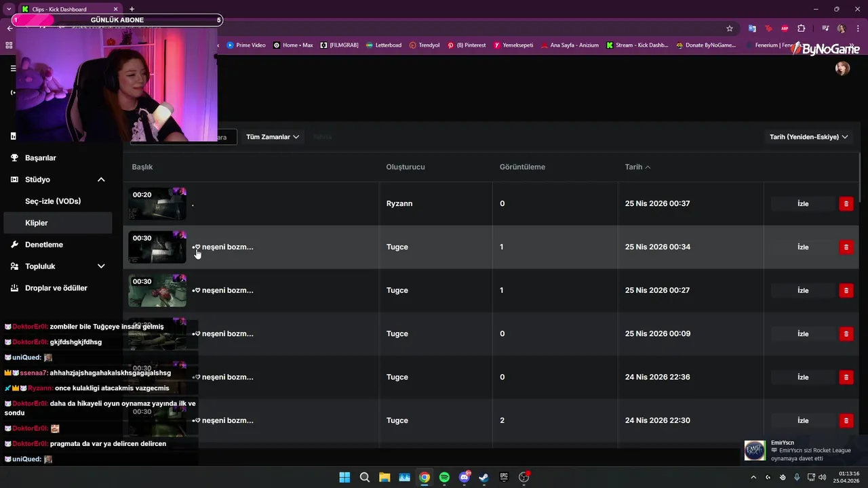Image resolution: width=868 pixels, height=488 pixels.
Task: Open Steam from the taskbar
Action: click(x=484, y=477)
